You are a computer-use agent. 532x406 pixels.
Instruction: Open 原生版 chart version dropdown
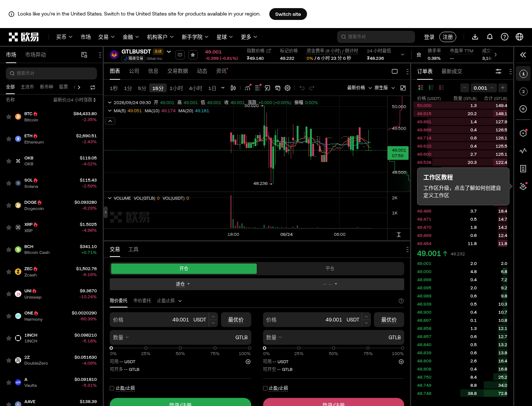pyautogui.click(x=385, y=88)
